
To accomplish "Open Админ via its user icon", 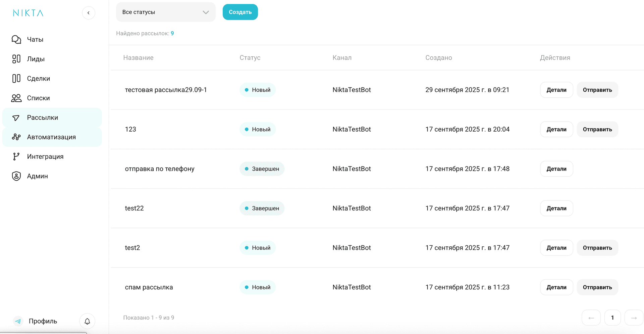I will [16, 176].
